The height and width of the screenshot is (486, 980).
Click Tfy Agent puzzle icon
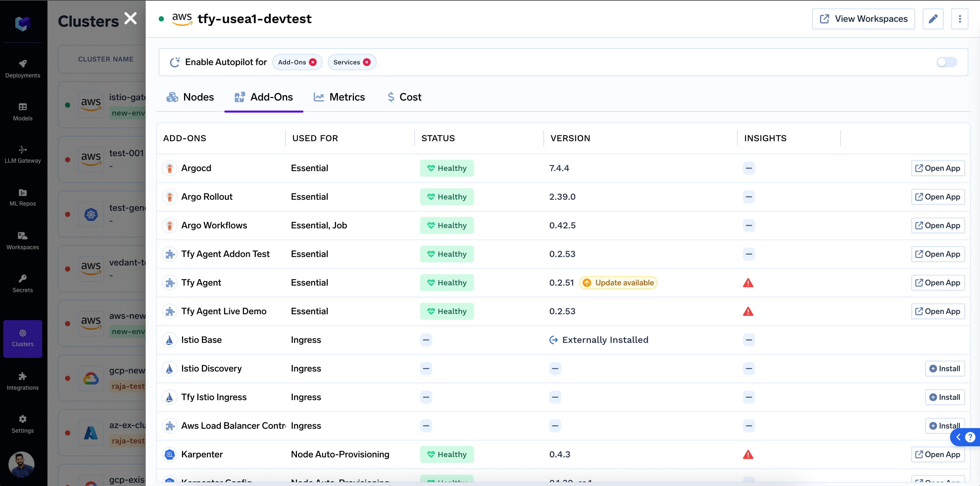(x=170, y=282)
